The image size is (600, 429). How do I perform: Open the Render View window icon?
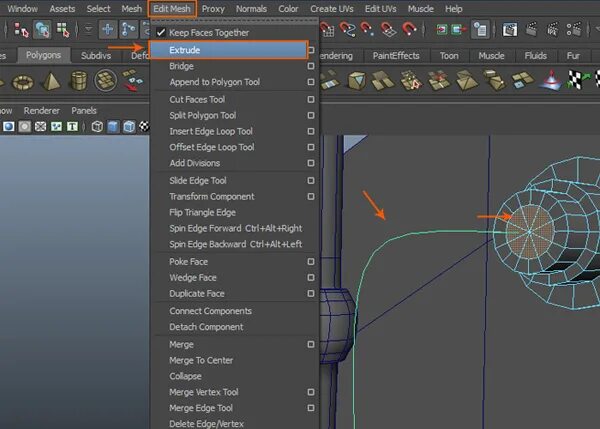coord(510,29)
